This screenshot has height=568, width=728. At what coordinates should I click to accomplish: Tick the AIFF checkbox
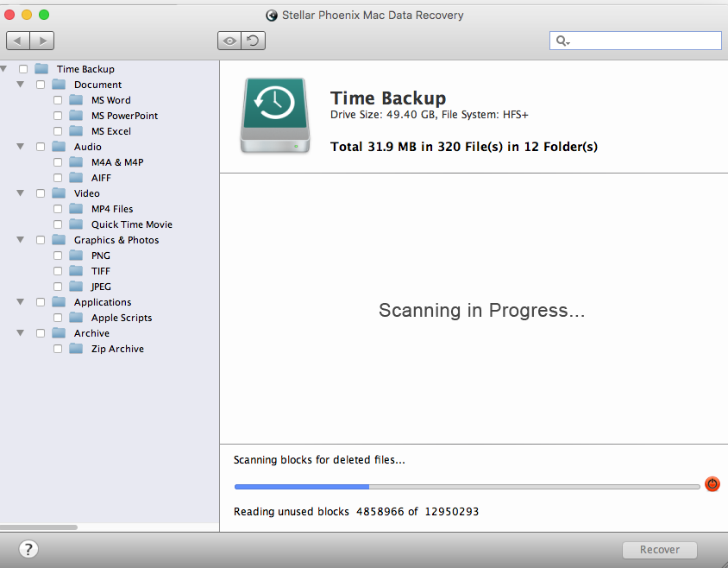coord(58,178)
